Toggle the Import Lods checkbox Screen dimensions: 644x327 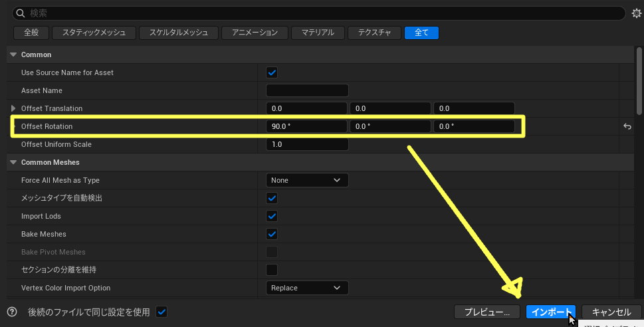coord(272,216)
